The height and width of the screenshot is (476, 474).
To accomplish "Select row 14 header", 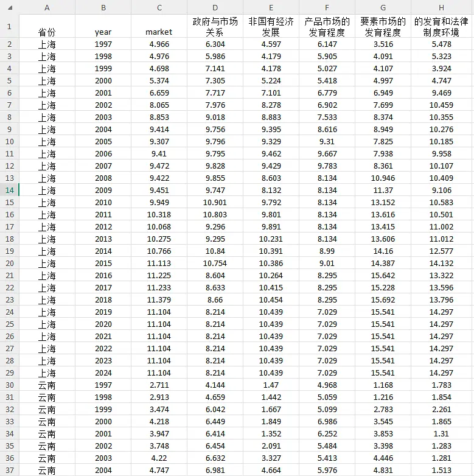I will (x=9, y=190).
